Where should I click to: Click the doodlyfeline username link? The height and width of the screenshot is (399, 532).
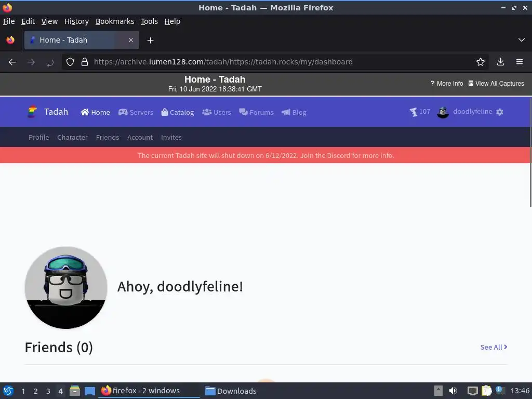point(473,112)
